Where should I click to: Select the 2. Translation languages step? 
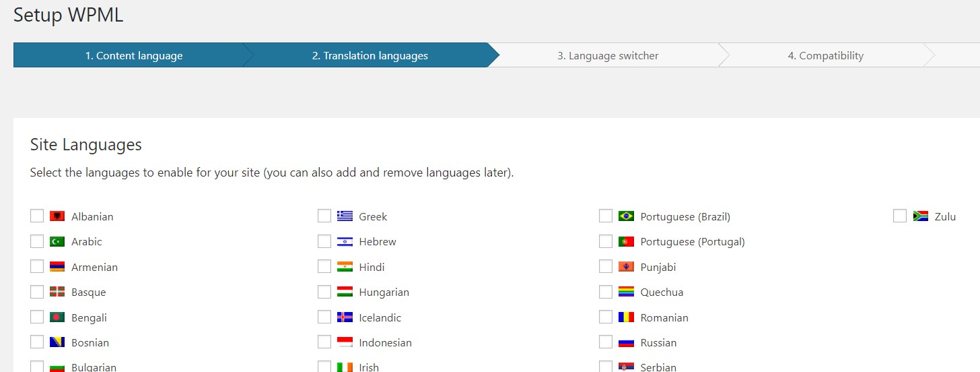point(370,56)
